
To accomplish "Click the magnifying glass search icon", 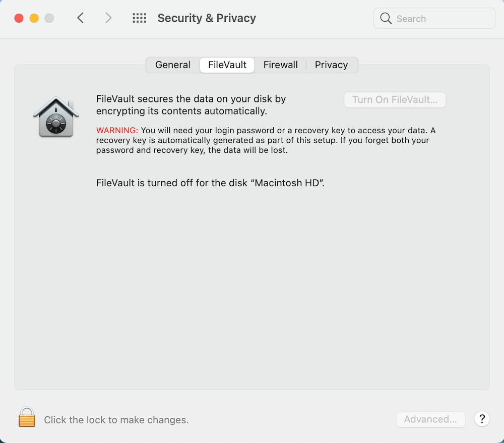I will tap(386, 19).
